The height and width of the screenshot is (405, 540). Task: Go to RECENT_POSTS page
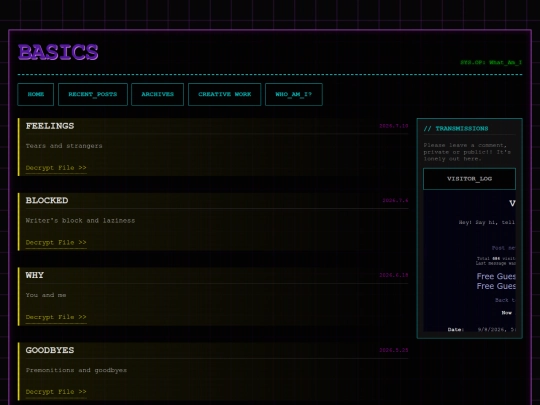[93, 94]
